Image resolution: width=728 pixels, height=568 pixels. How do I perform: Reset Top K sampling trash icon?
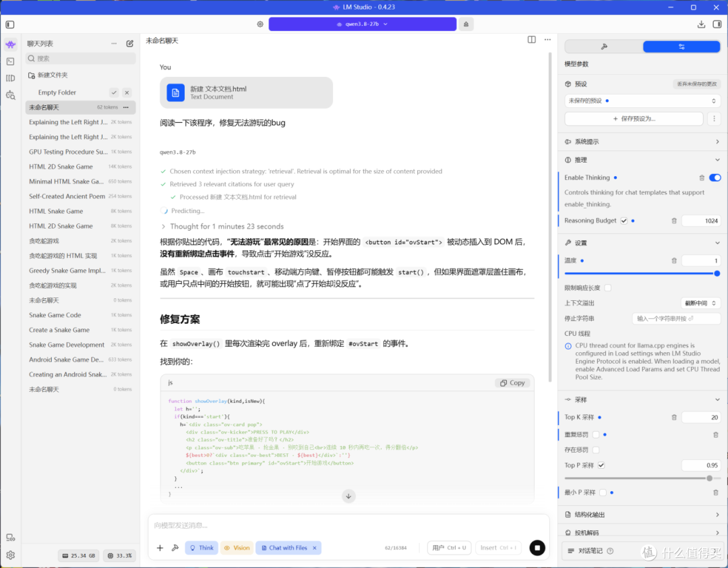coord(674,418)
